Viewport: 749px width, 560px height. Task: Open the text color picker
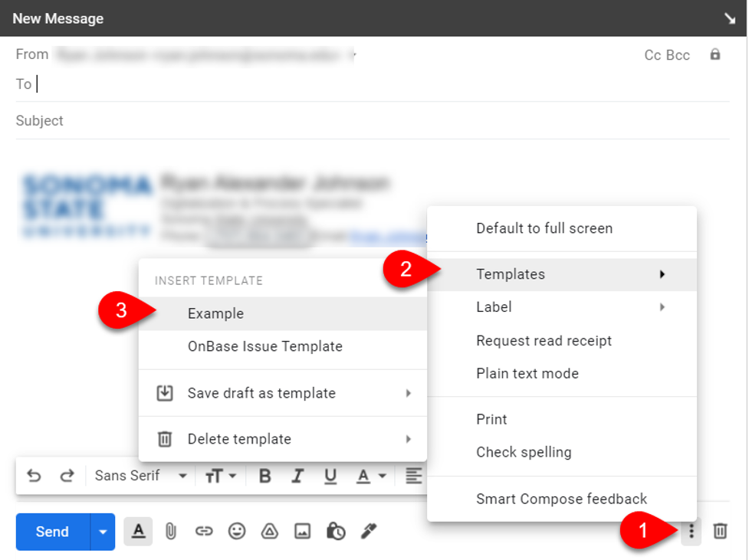coord(370,476)
